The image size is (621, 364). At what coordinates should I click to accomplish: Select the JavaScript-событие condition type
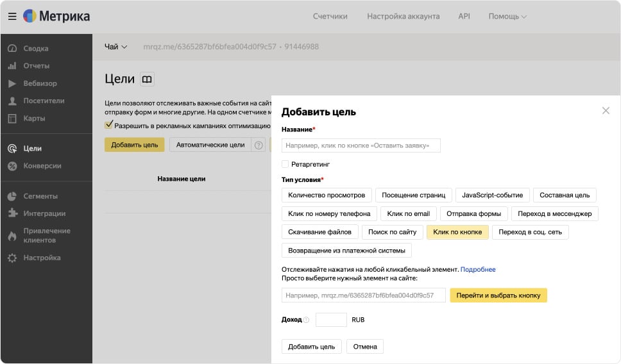[x=492, y=195]
